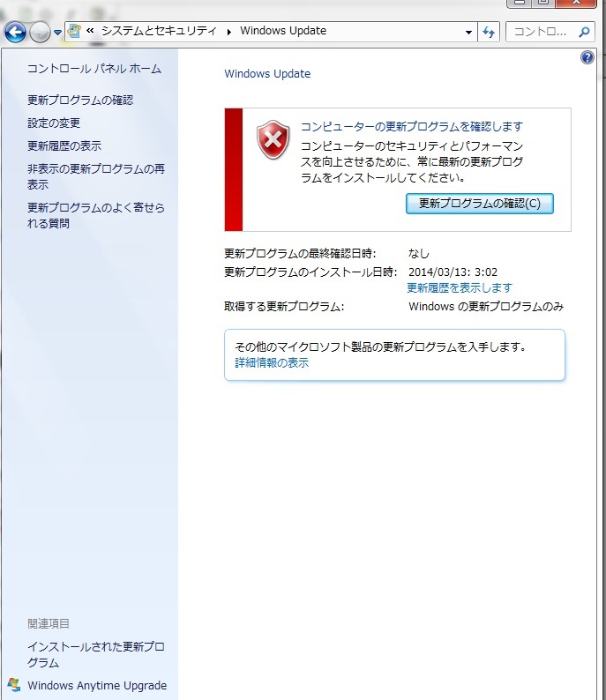Expand the address bar history dropdown

point(469,32)
